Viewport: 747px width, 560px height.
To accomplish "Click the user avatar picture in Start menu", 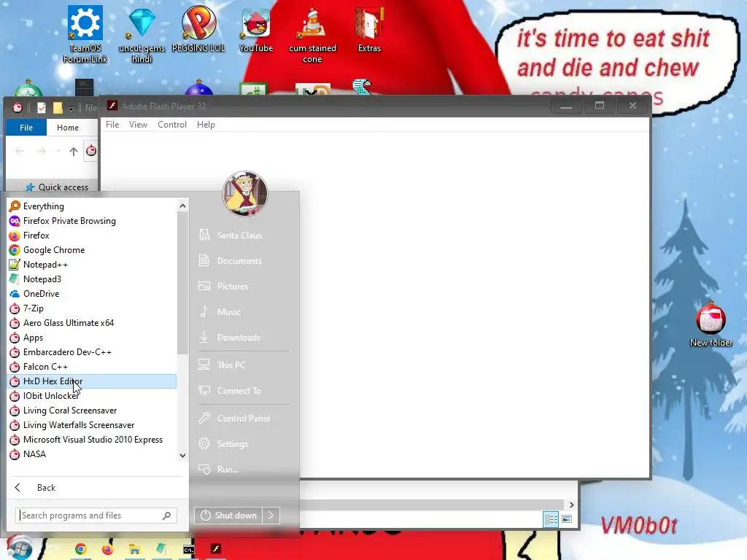I will click(x=245, y=193).
